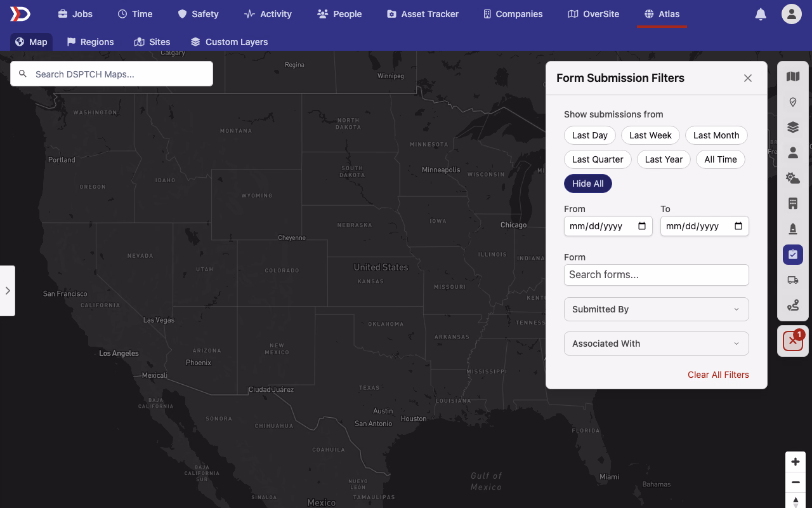Toggle the Hide All chip

pyautogui.click(x=588, y=184)
